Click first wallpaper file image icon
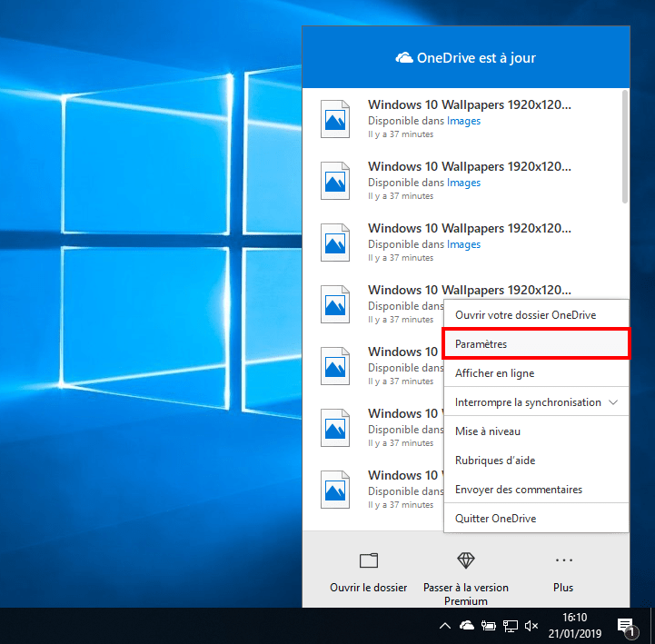Image resolution: width=655 pixels, height=644 pixels. tap(335, 119)
